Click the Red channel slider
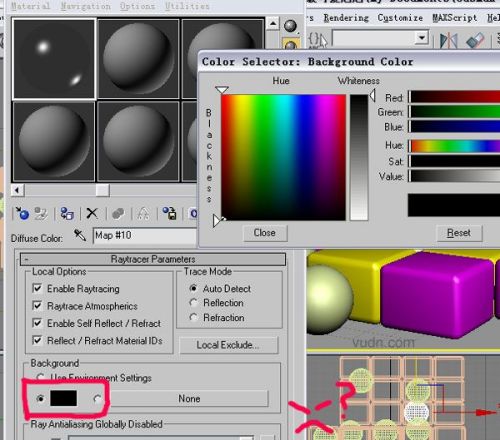500x440 pixels. 455,97
